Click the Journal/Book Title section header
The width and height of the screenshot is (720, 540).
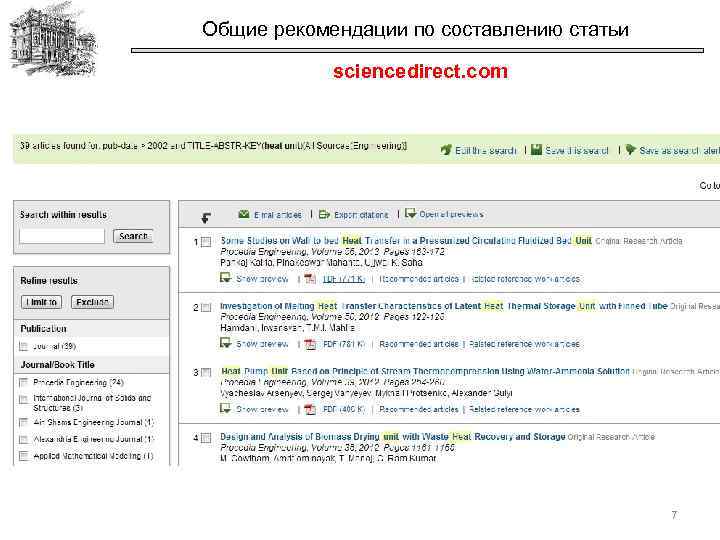coord(92,365)
